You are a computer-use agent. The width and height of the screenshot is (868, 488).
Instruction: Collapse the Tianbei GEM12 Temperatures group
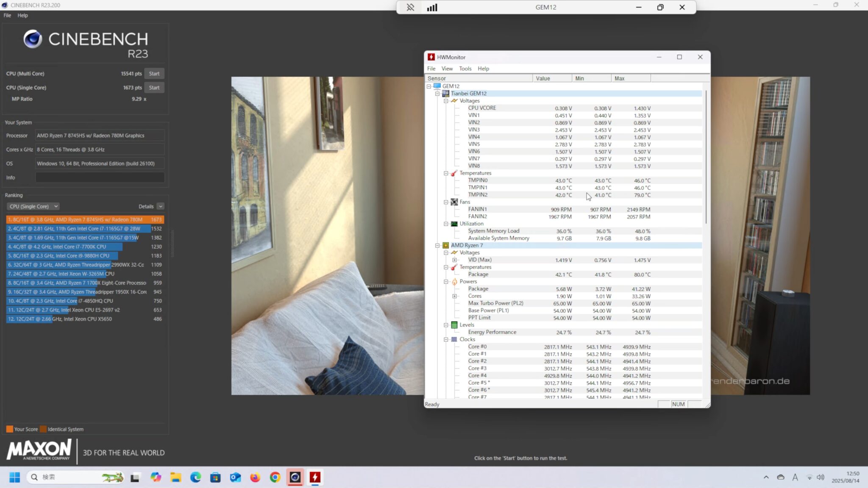(446, 173)
